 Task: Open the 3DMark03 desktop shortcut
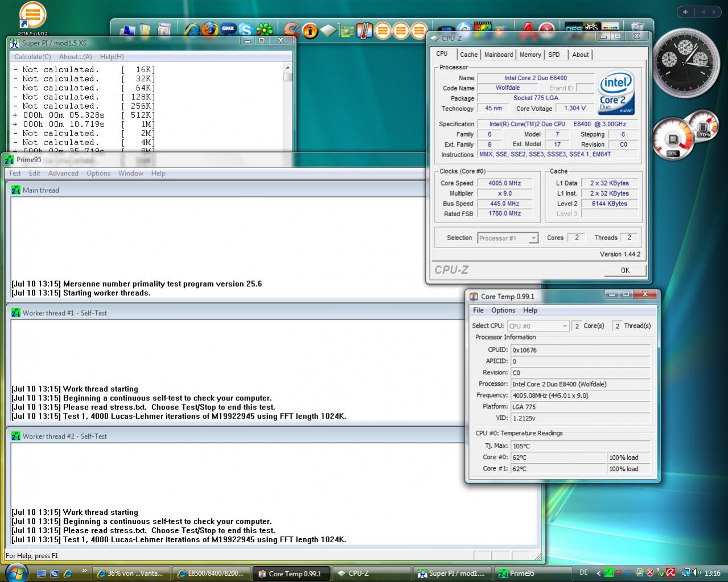33,19
